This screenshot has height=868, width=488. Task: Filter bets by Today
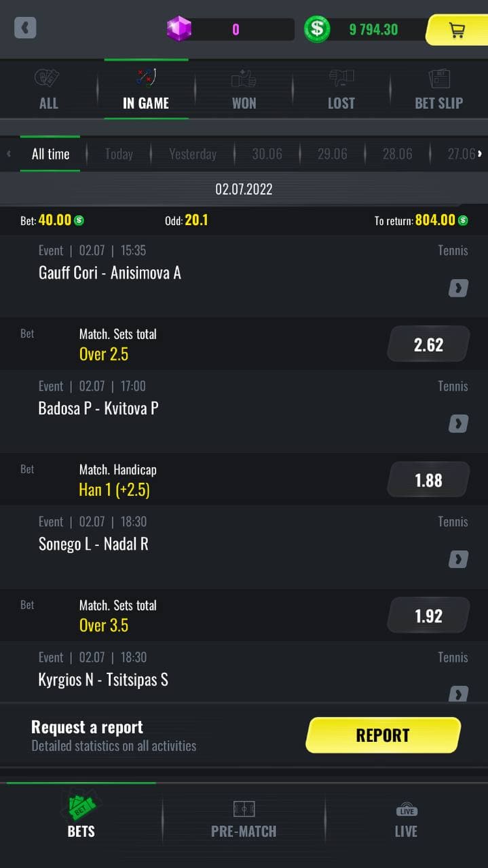click(119, 154)
